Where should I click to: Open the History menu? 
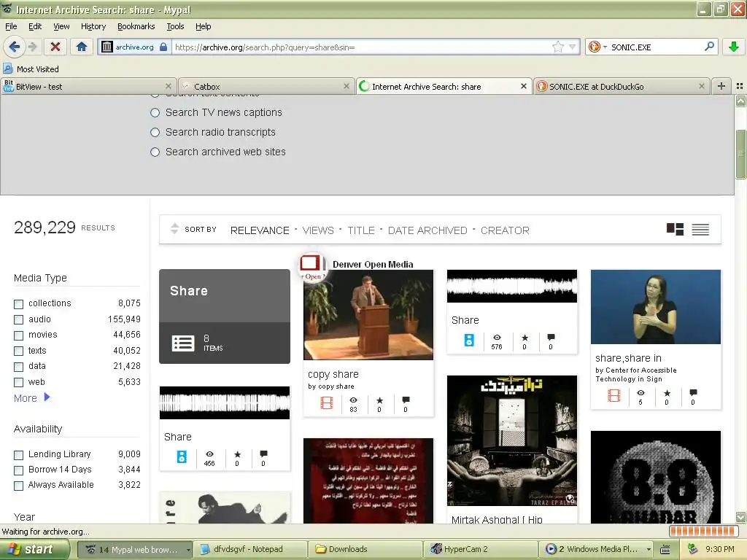(93, 26)
